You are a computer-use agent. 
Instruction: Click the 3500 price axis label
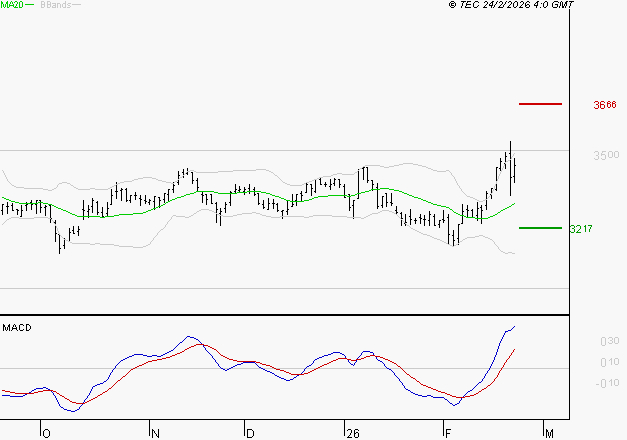(606, 155)
